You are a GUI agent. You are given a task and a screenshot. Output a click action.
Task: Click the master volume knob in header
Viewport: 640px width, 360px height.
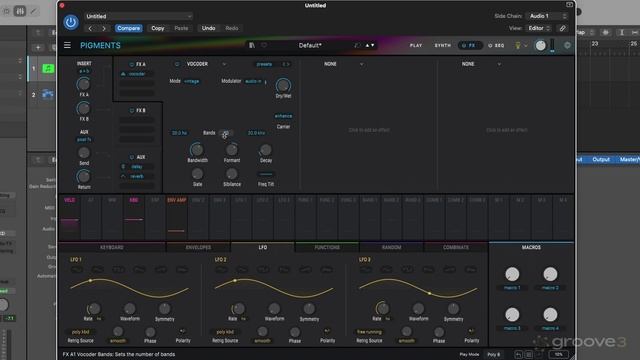(540, 45)
